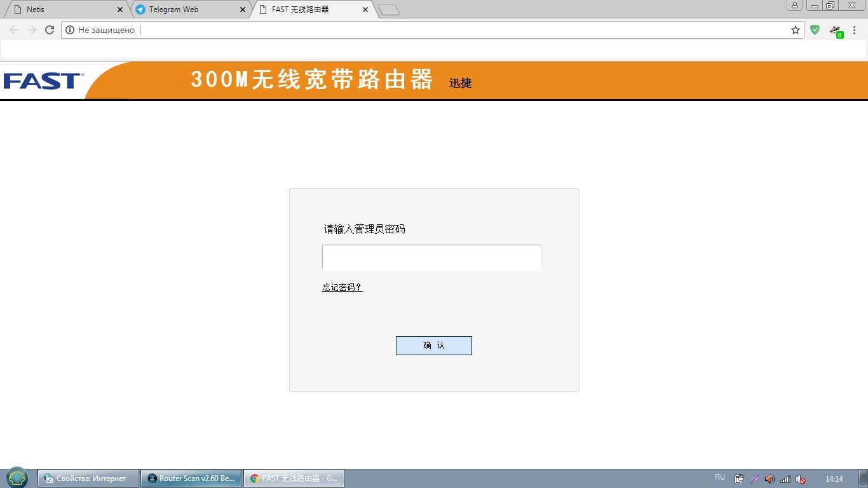The height and width of the screenshot is (488, 868).
Task: View site info for 'Не защищено'
Action: (100, 30)
